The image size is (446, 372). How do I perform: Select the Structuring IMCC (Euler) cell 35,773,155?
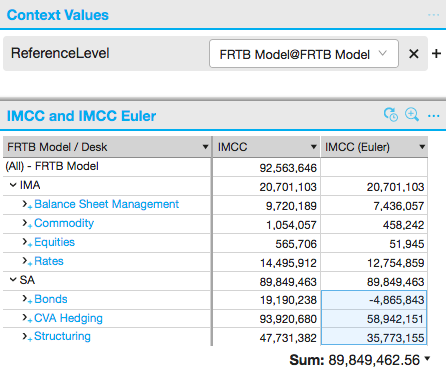374,337
